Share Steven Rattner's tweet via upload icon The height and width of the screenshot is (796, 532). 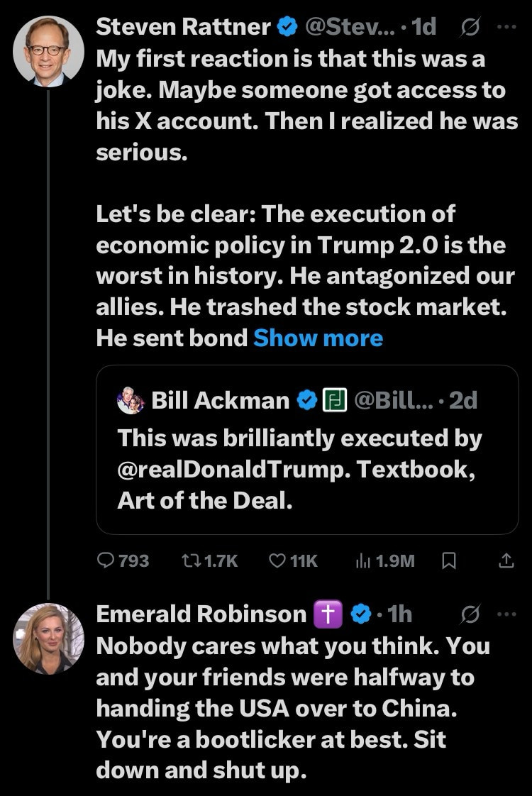[x=506, y=560]
